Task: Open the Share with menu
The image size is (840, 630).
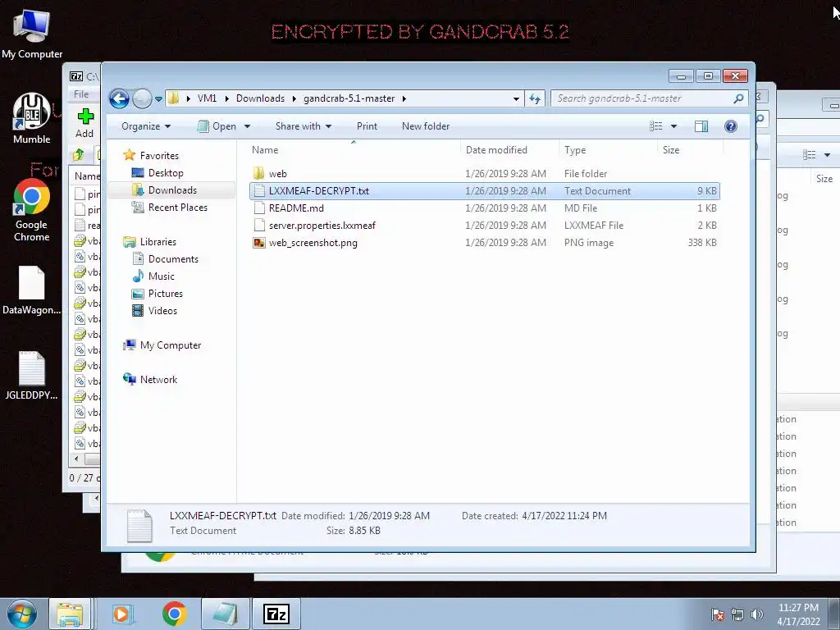Action: coord(304,126)
